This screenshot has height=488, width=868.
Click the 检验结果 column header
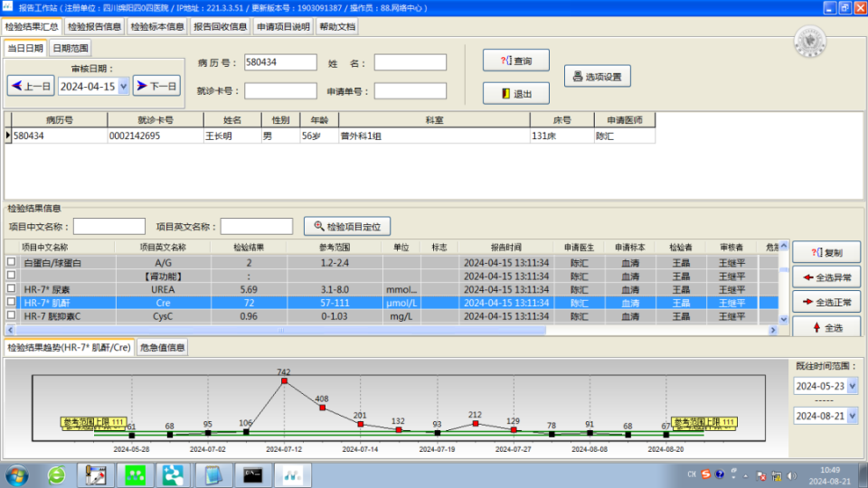pyautogui.click(x=249, y=248)
